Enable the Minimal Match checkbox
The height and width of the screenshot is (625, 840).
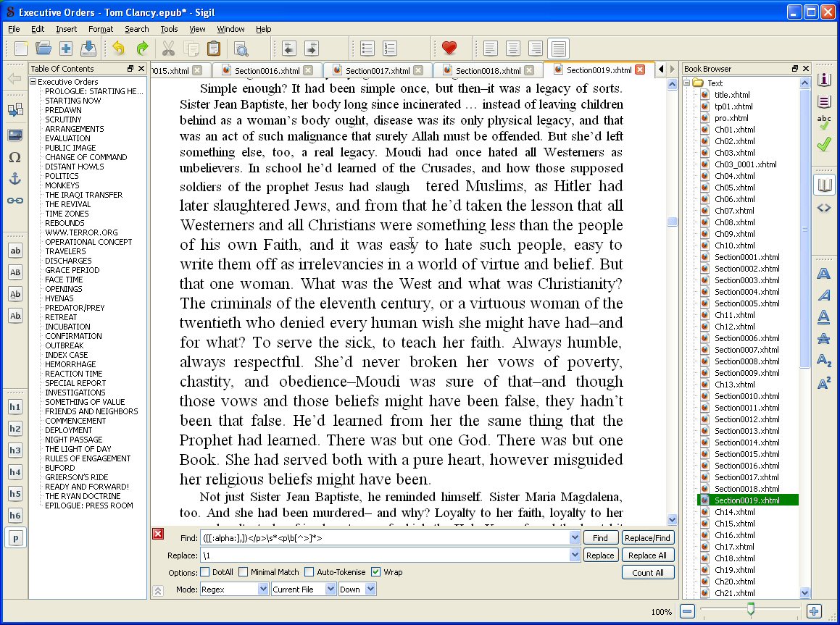pos(244,572)
